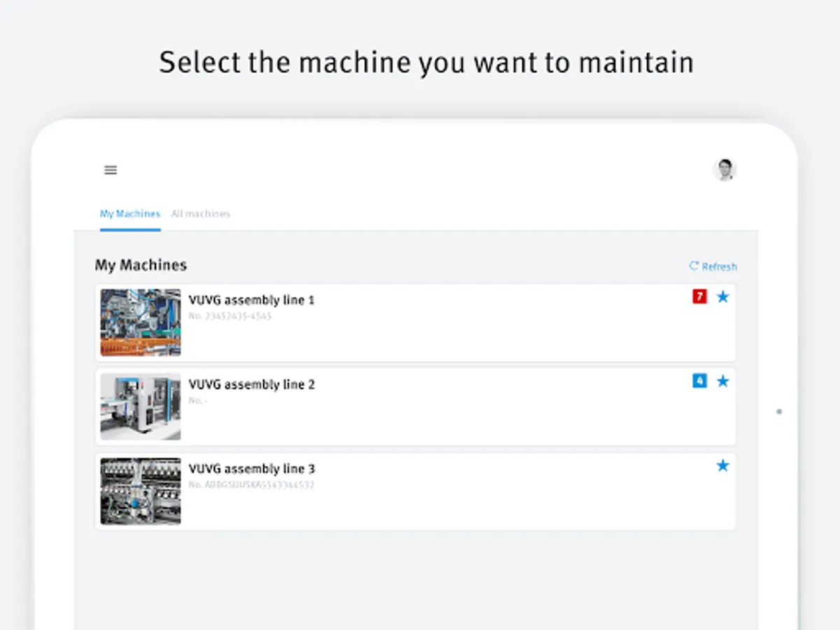Click the assembly line 3 serial number
840x630 pixels.
(251, 484)
